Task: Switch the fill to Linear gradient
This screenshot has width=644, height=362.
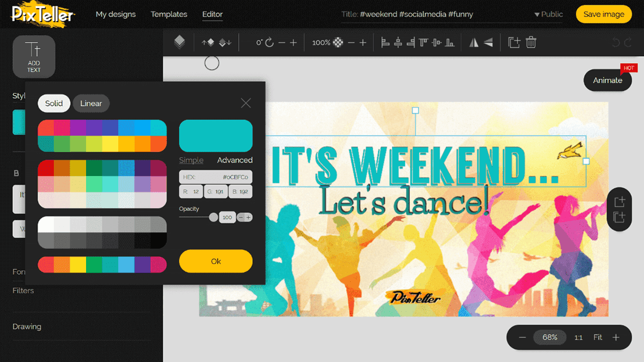Action: coord(91,104)
